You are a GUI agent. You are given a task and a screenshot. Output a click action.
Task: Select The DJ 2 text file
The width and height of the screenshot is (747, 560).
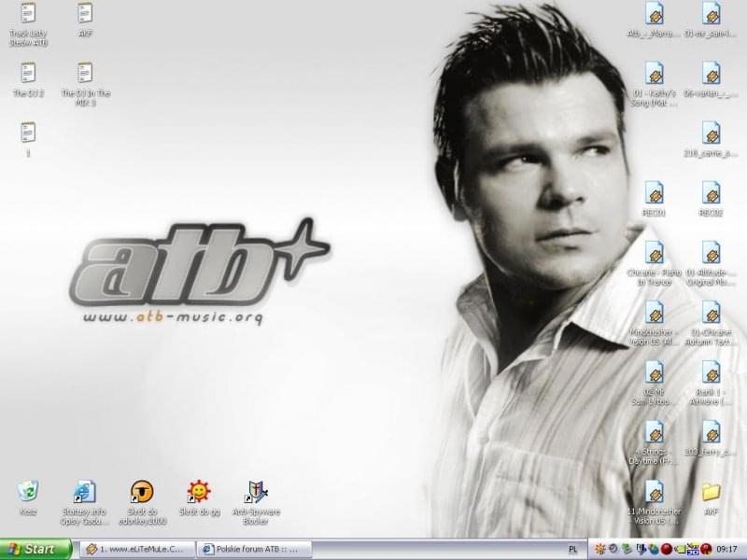[x=29, y=80]
